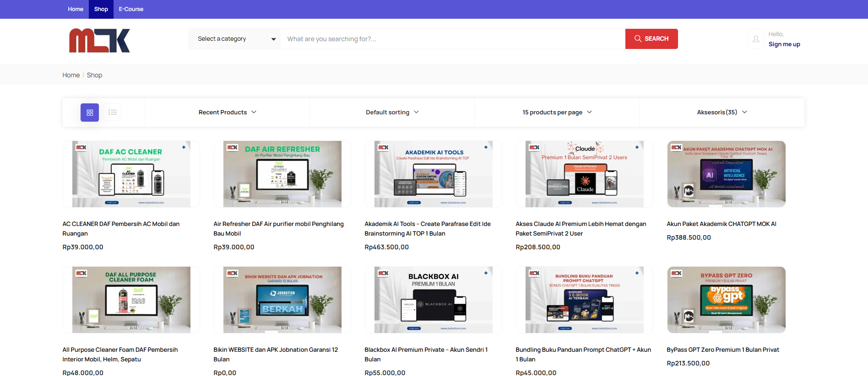
Task: Open DAF AC Cleaner product image
Action: click(131, 174)
